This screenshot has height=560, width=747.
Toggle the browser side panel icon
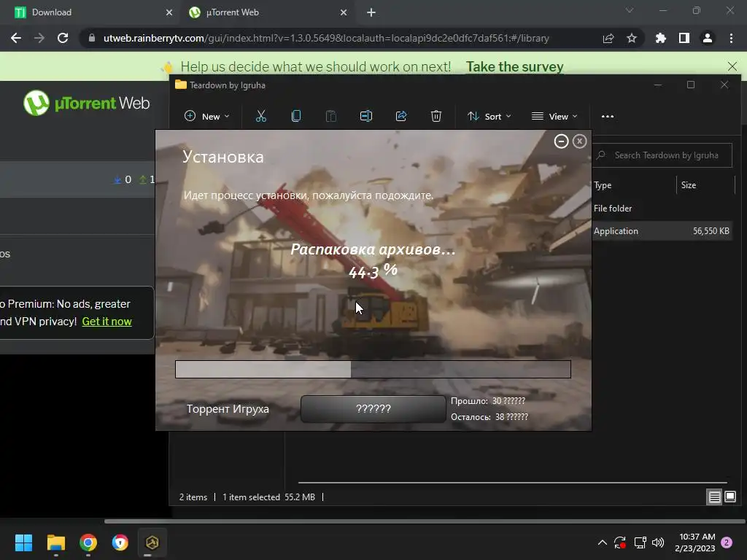click(x=684, y=38)
